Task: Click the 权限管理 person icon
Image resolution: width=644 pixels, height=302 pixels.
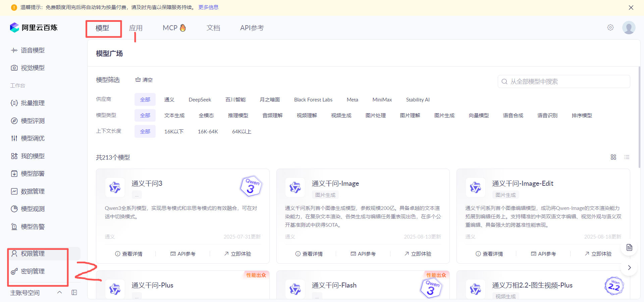Action: coord(14,254)
